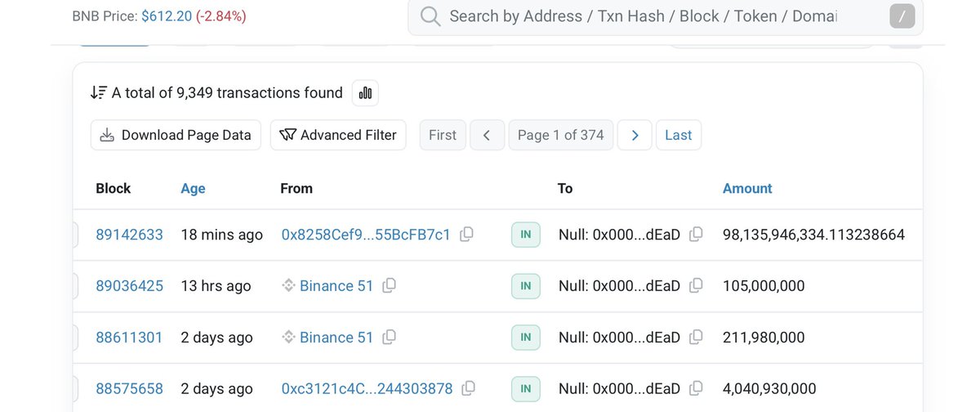Viewport: 980px width, 412px height.
Task: Click the "13 hrs ago" age cell
Action: point(216,286)
